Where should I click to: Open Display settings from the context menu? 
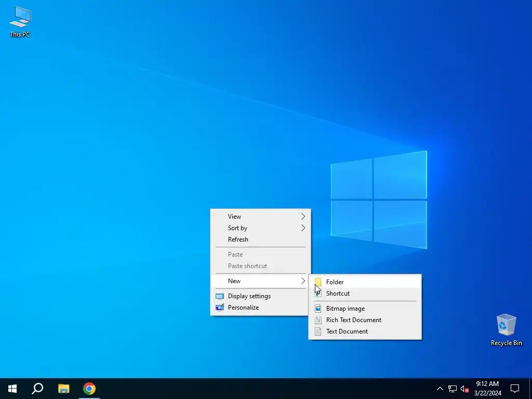pyautogui.click(x=261, y=296)
